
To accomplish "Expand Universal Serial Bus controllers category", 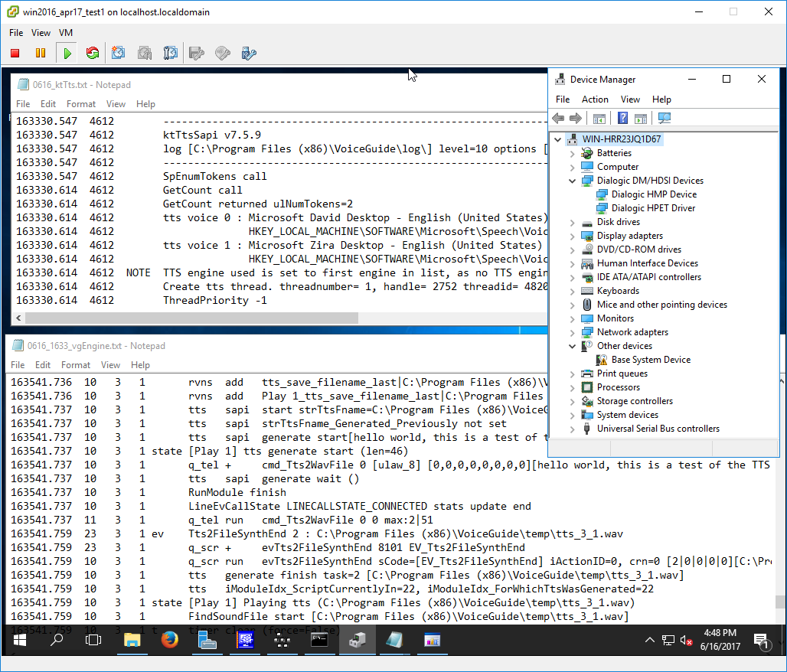I will [x=572, y=429].
